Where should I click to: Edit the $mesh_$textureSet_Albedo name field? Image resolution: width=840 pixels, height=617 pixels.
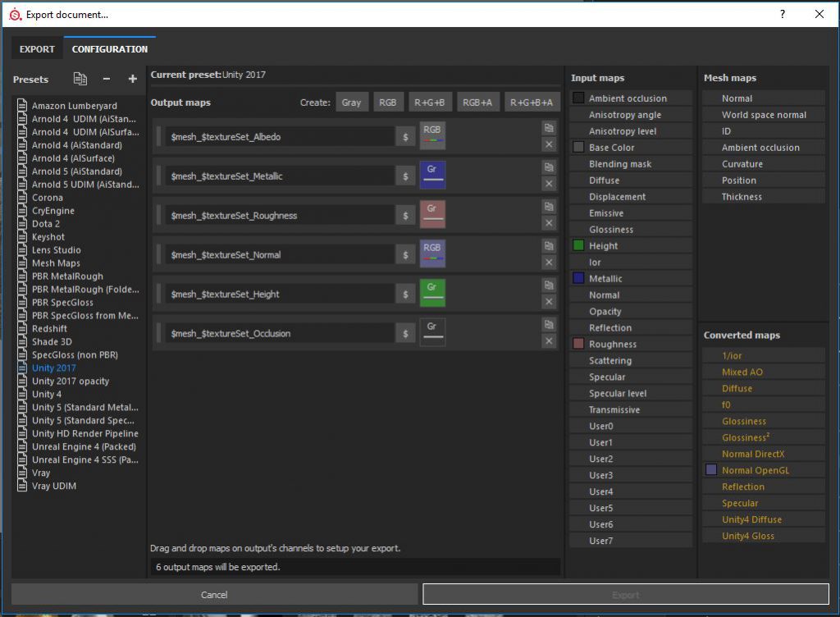click(x=281, y=136)
